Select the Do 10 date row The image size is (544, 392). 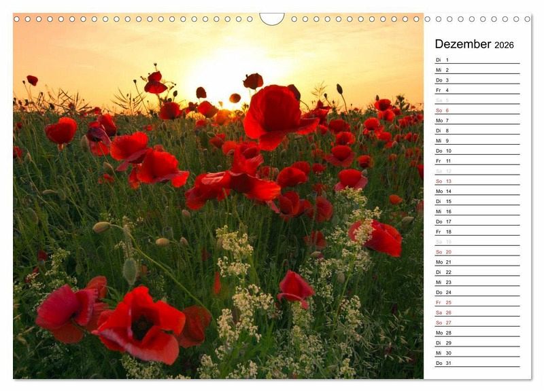(477, 151)
